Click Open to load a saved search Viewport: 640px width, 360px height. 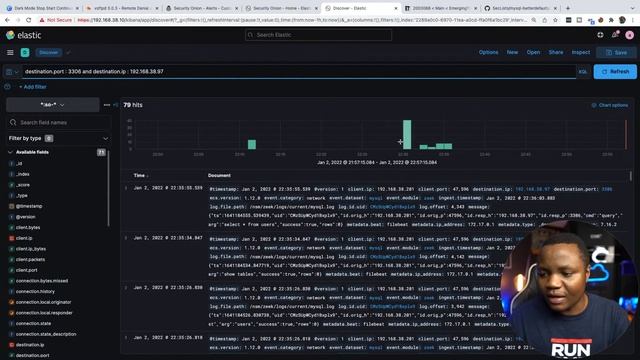pos(533,52)
